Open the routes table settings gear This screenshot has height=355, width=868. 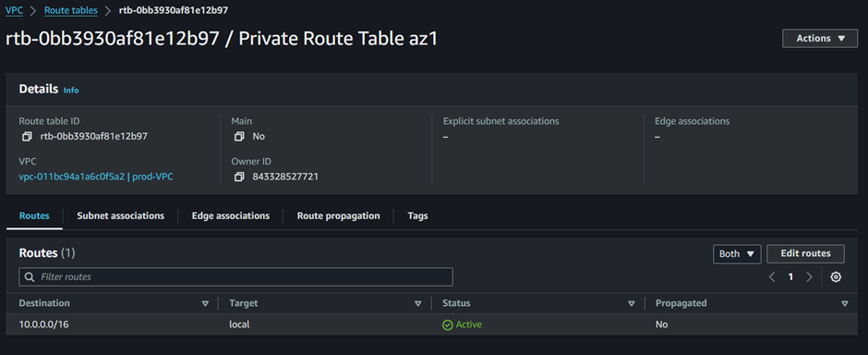[836, 277]
